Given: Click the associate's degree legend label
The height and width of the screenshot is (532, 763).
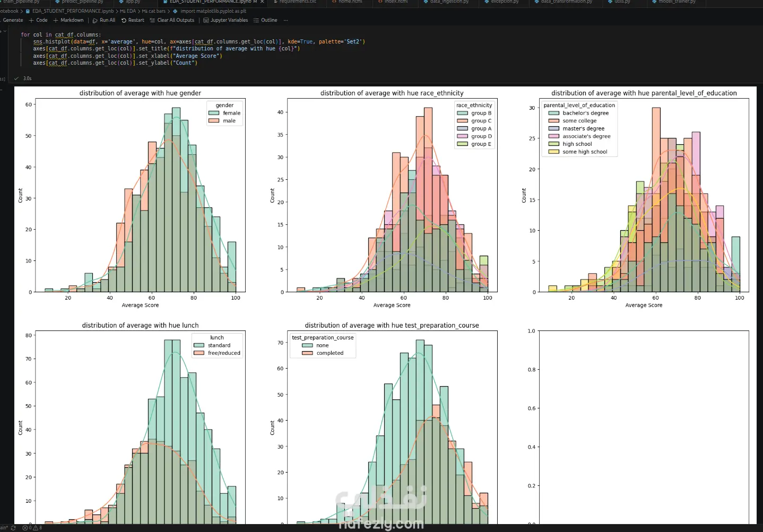Looking at the screenshot, I should click(x=586, y=136).
